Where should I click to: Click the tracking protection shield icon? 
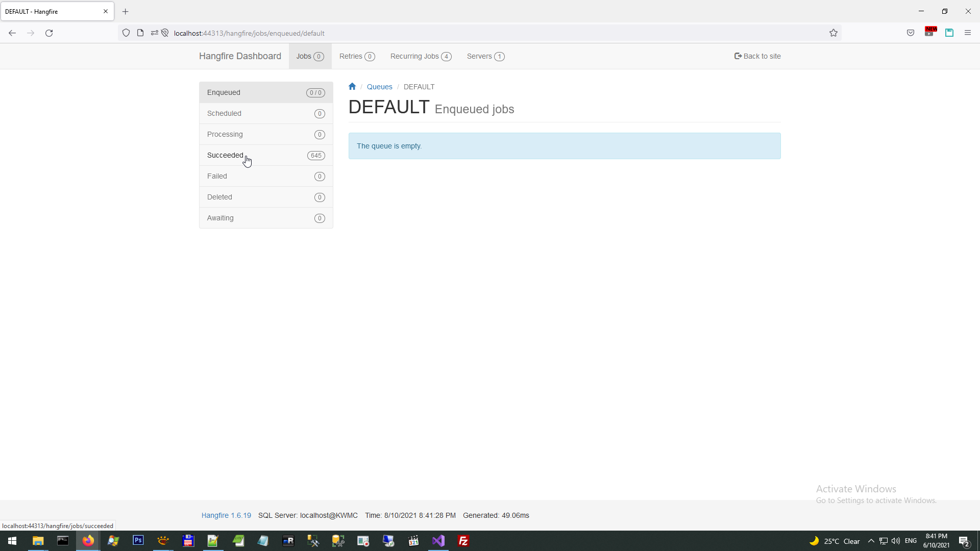[x=126, y=33]
